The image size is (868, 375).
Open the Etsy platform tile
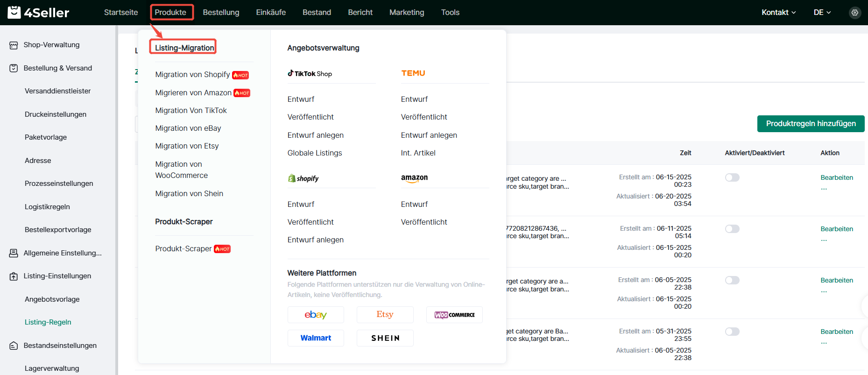pos(385,315)
